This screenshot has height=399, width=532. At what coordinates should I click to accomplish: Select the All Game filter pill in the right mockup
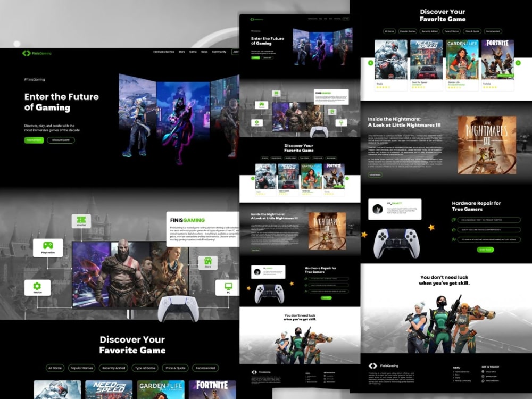[x=389, y=31]
